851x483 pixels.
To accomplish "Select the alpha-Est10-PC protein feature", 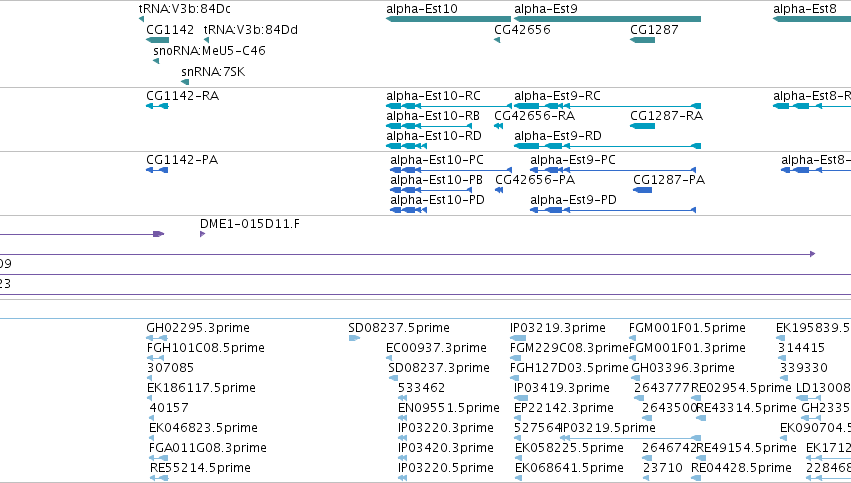I will point(451,170).
